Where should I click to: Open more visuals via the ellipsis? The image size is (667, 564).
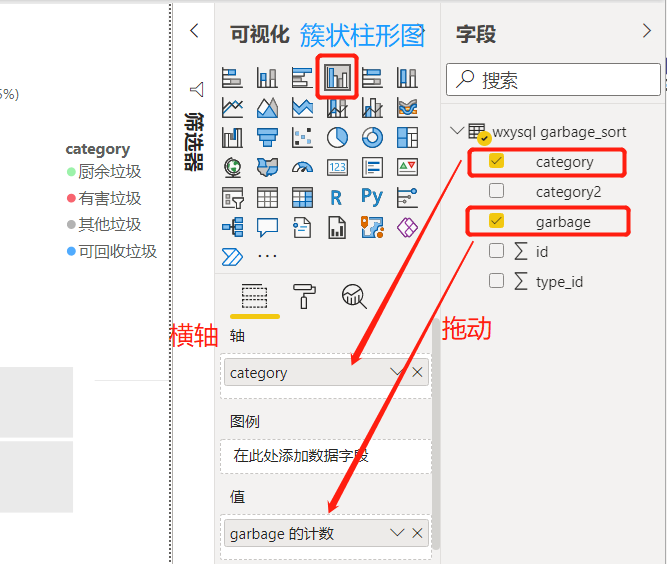268,256
